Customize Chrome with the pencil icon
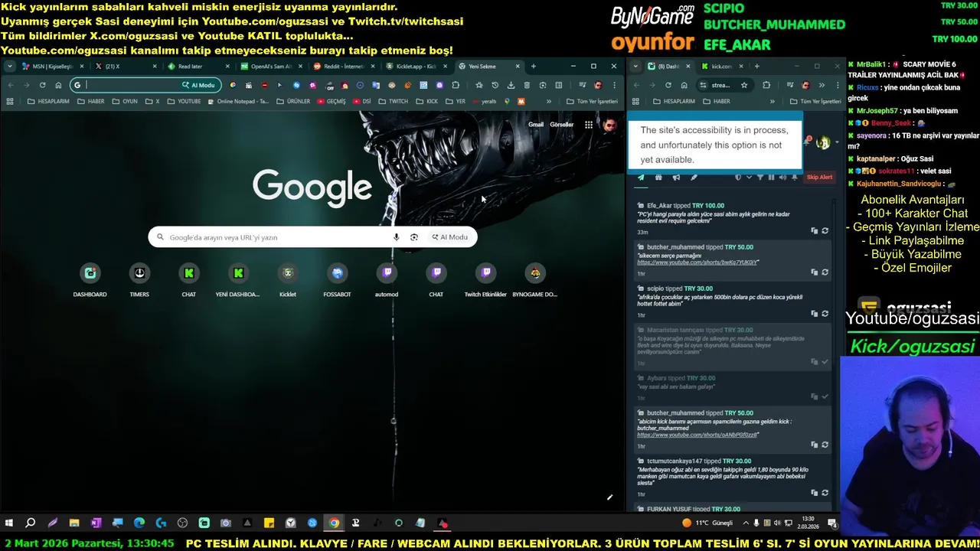Viewport: 980px width, 551px height. [x=610, y=497]
